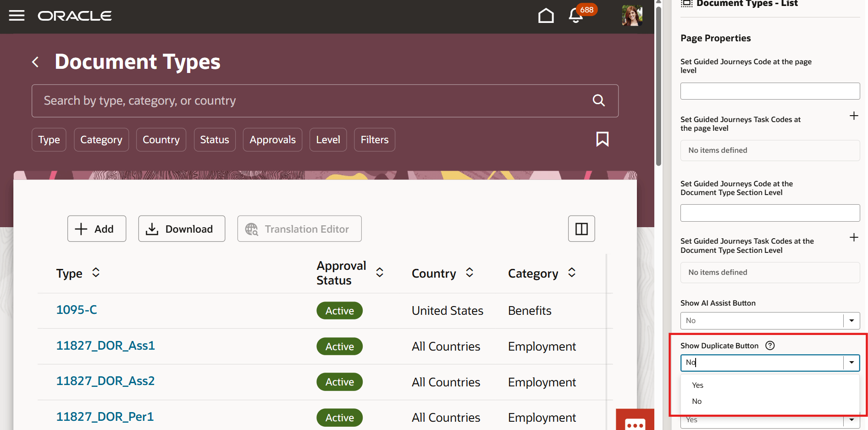This screenshot has width=868, height=430.
Task: Select Yes in the dropdown list
Action: point(770,385)
